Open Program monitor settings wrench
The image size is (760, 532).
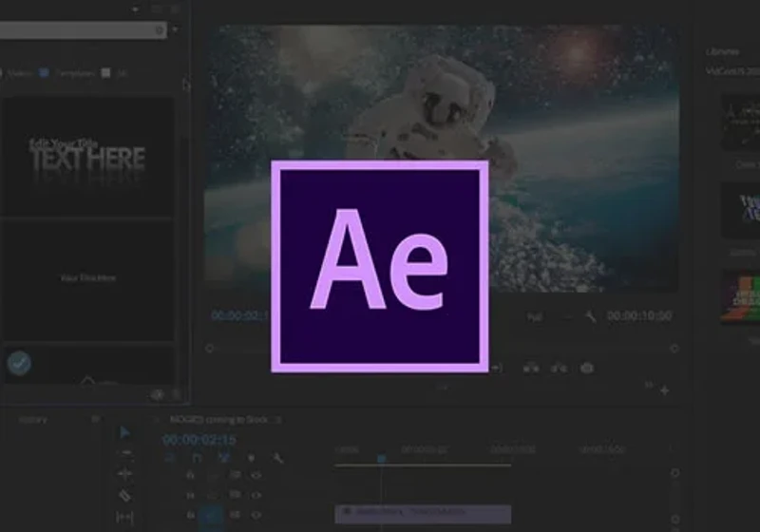pyautogui.click(x=590, y=317)
